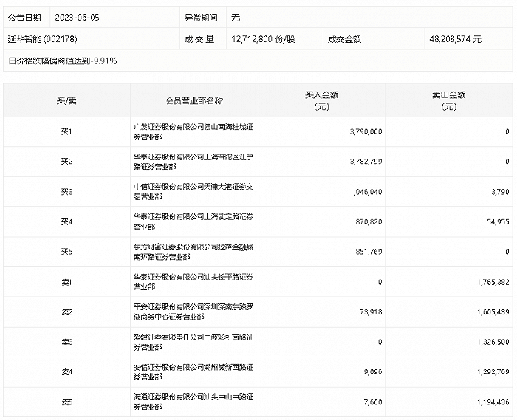Select sell amount 1,326,500
The height and width of the screenshot is (420, 517).
pos(493,342)
